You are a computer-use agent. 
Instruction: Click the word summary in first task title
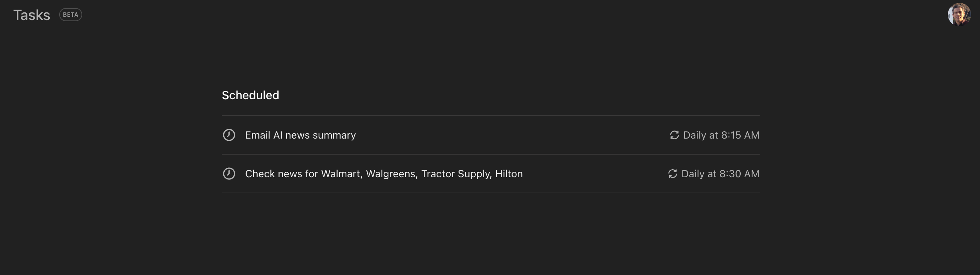coord(334,136)
